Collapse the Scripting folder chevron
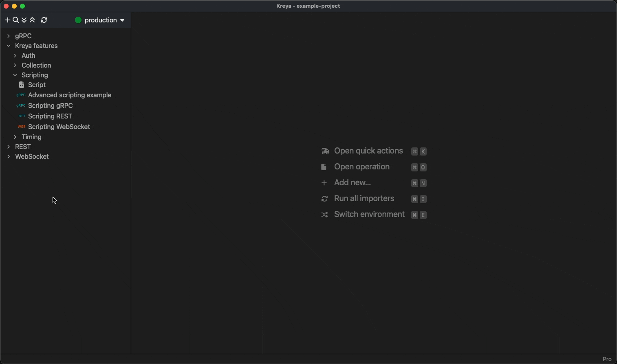Viewport: 617px width, 364px height. (x=15, y=75)
